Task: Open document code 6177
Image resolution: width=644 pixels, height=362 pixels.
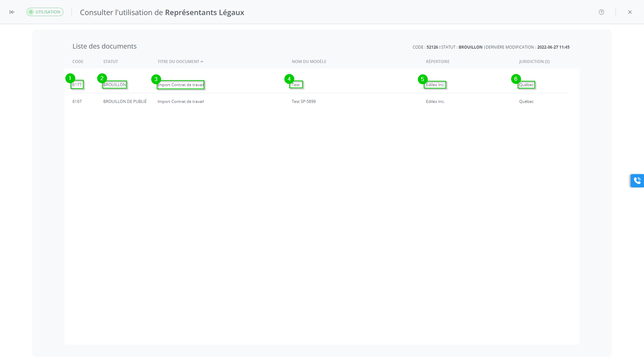Action: [x=77, y=85]
